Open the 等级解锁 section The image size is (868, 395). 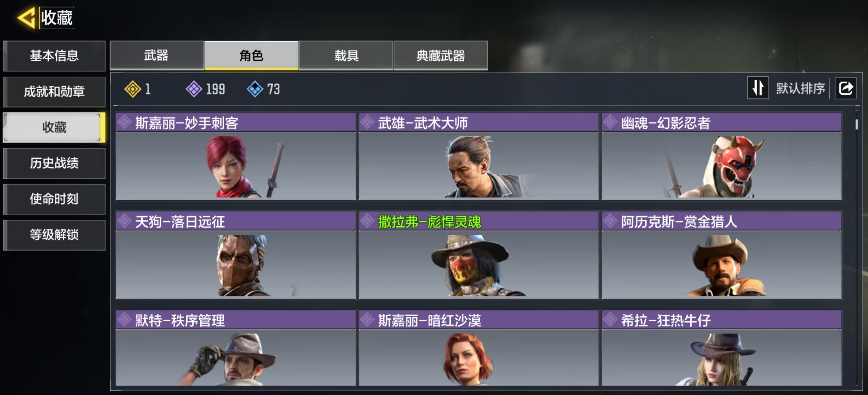click(54, 235)
